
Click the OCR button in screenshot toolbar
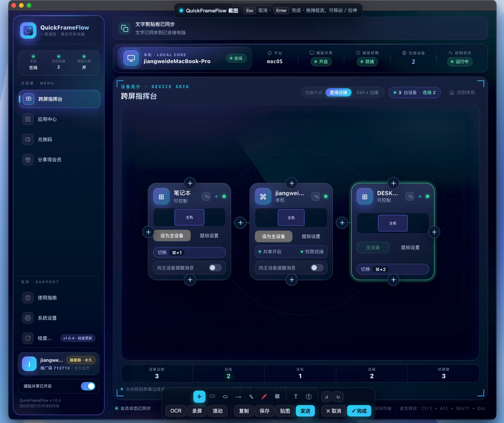tap(176, 411)
